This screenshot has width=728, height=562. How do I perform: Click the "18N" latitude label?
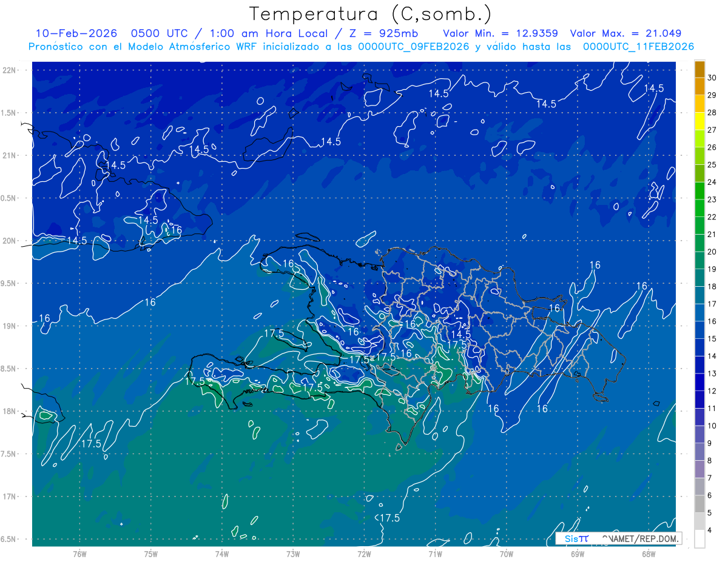(x=9, y=412)
